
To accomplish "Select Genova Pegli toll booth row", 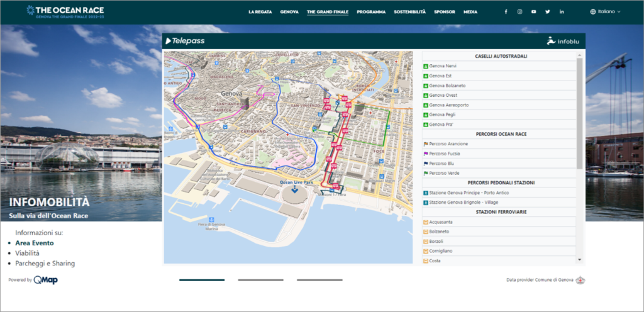I will [499, 114].
